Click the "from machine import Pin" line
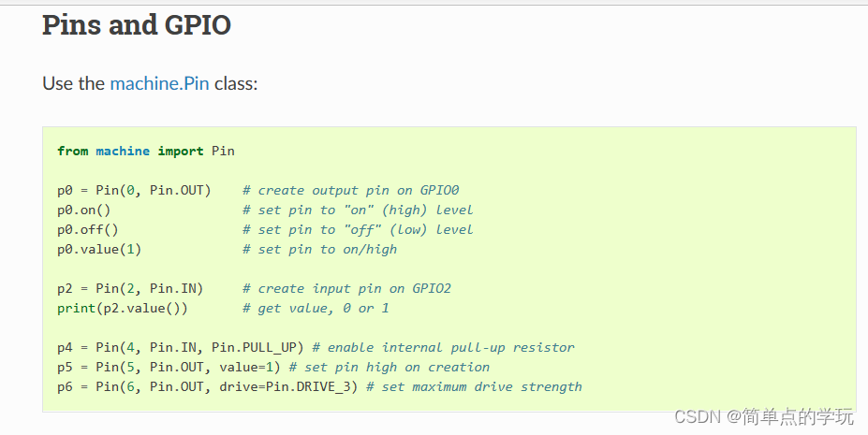868x435 pixels. click(145, 151)
